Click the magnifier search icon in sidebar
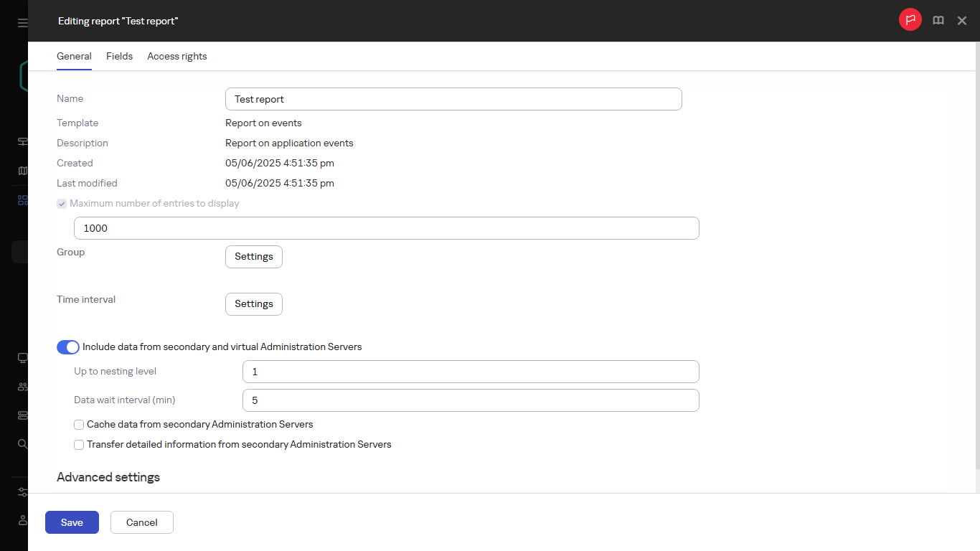The image size is (980, 551). (x=22, y=444)
